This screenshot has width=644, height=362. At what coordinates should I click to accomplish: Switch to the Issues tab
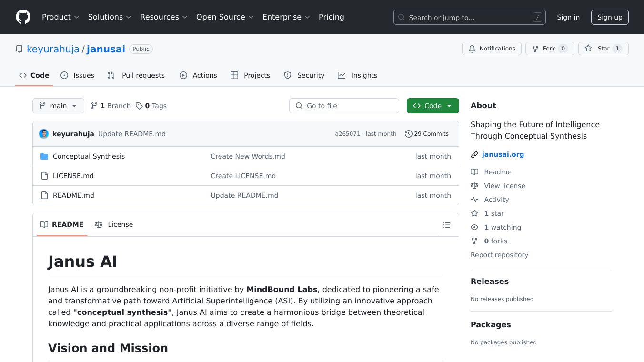[78, 75]
